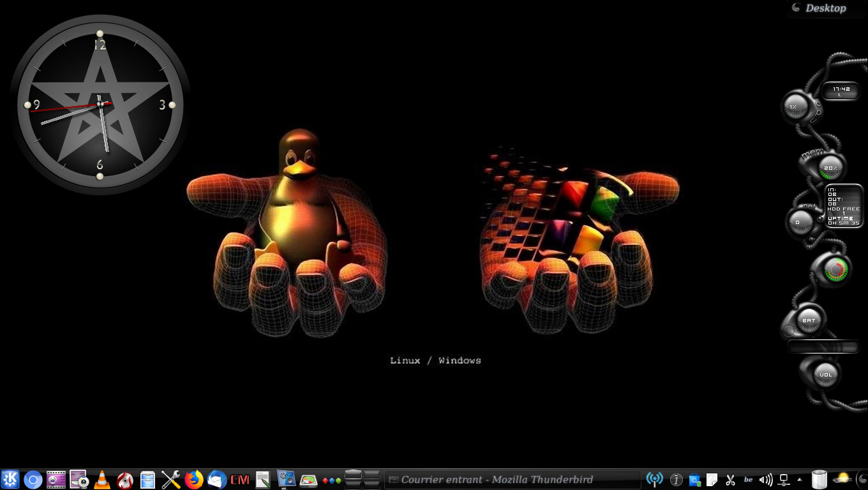The width and height of the screenshot is (868, 490).
Task: Click the VOL volume knob
Action: tap(826, 375)
